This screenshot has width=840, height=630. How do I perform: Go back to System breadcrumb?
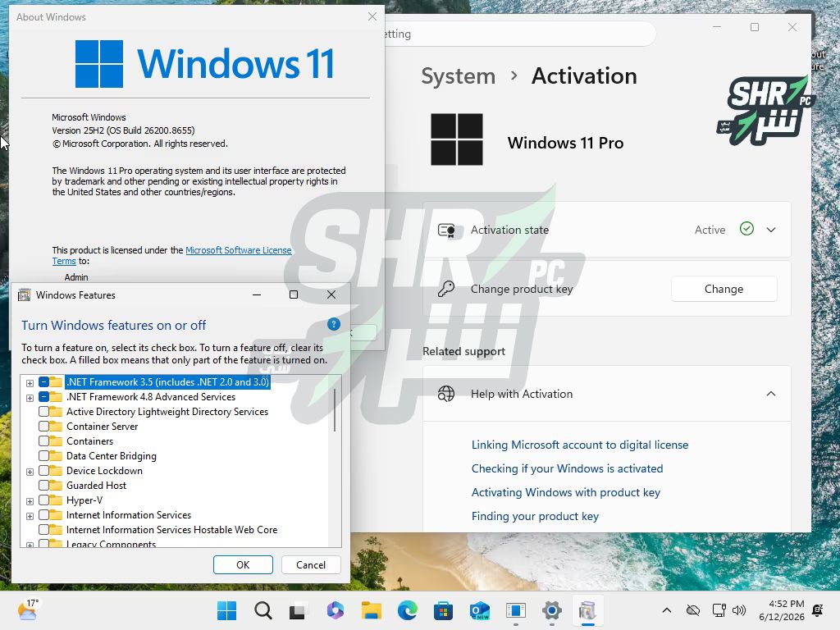[x=458, y=76]
